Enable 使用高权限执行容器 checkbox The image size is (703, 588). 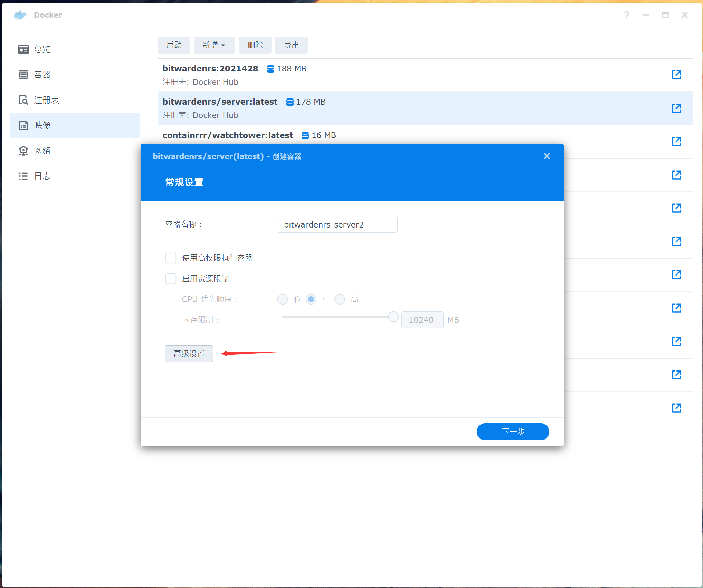coord(171,258)
